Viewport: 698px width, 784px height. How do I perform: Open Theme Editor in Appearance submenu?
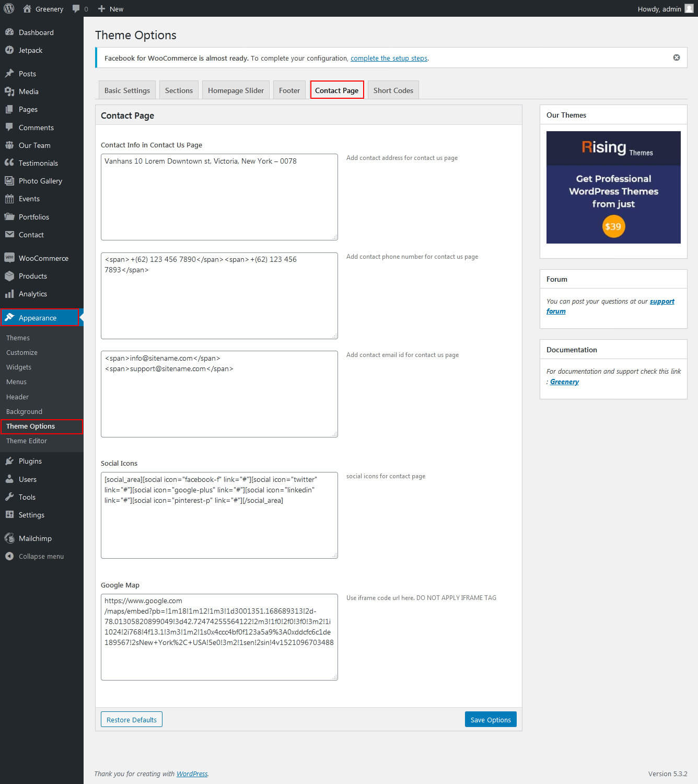point(27,441)
